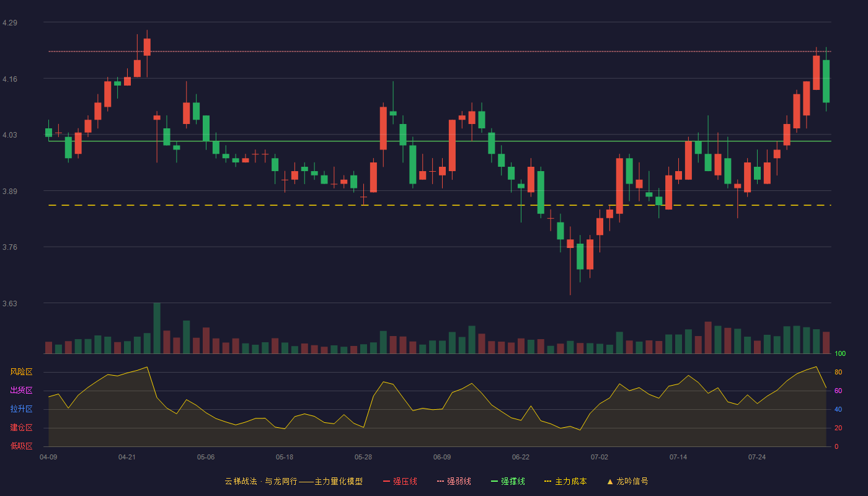The image size is (868, 496).
Task: Click the 3.63 price axis label
Action: click(x=10, y=304)
